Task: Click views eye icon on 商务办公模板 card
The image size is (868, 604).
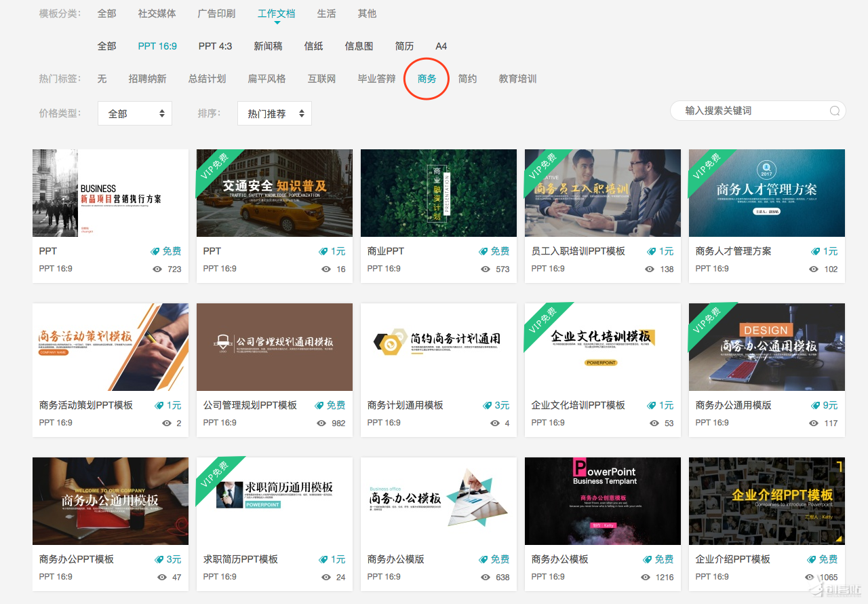Action: click(x=646, y=577)
